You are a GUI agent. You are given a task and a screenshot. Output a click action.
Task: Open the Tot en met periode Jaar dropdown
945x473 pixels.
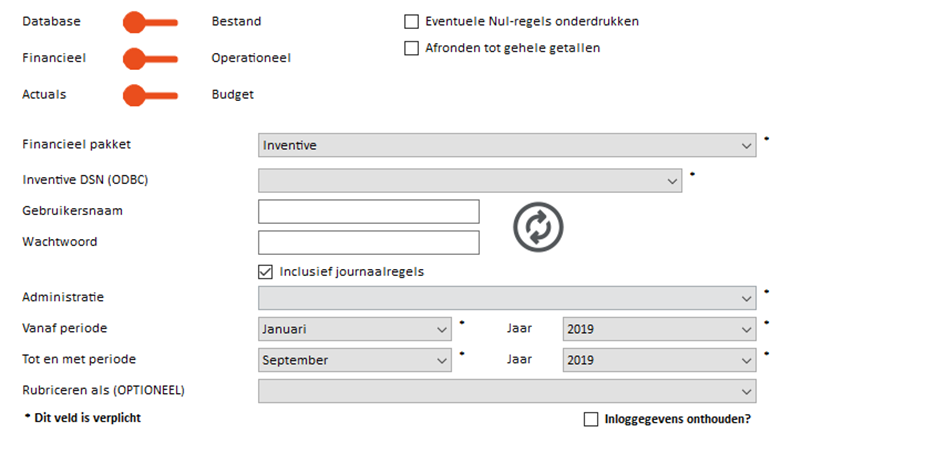(x=659, y=360)
